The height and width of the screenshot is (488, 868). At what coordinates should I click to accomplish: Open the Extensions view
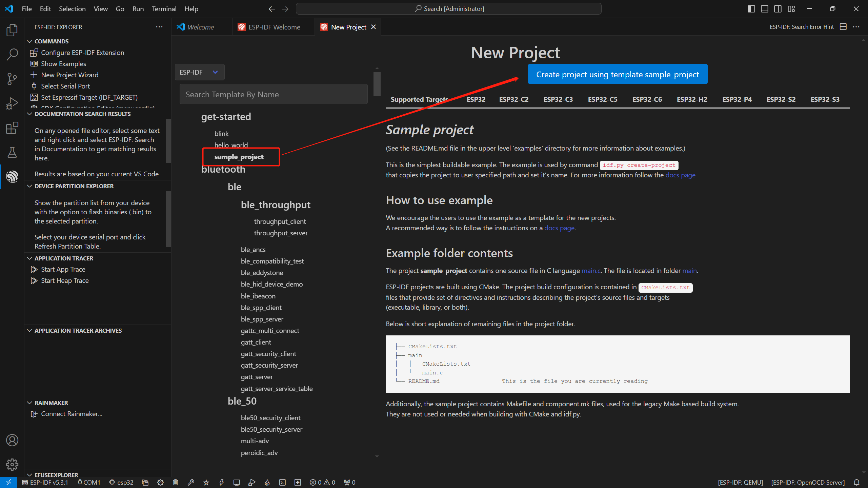[12, 128]
